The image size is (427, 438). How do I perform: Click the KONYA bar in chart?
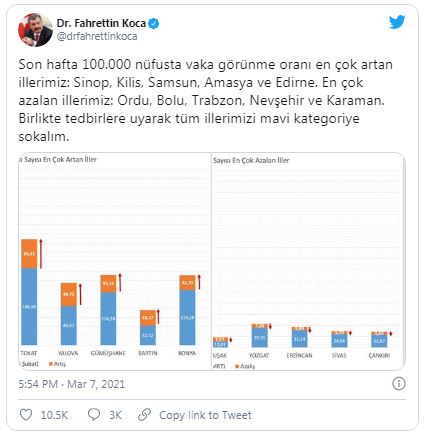click(187, 310)
